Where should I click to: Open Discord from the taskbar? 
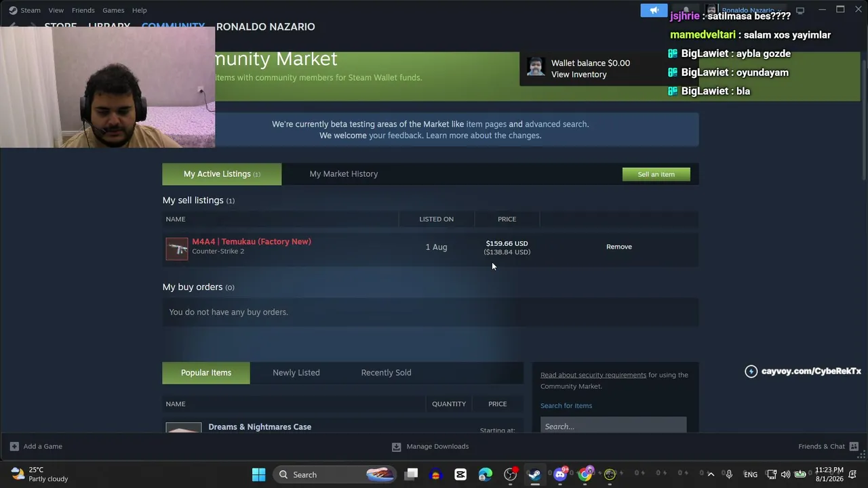click(x=560, y=474)
